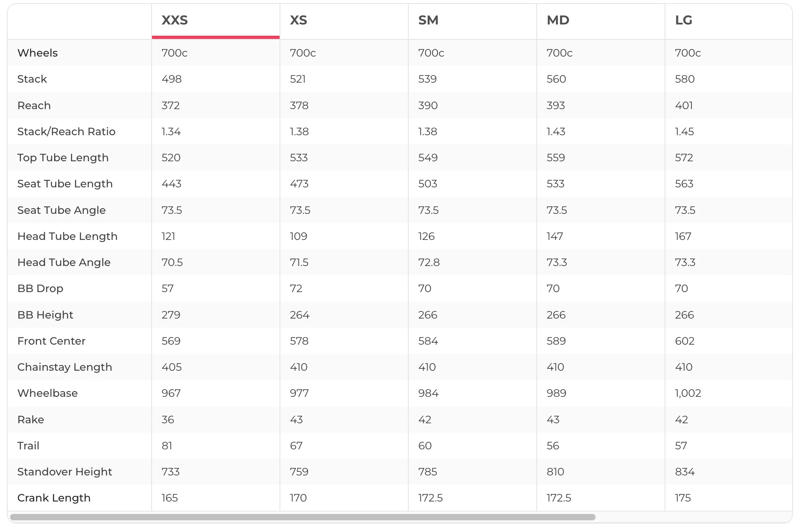The height and width of the screenshot is (532, 799).
Task: Click the Head Tube Length row label
Action: tap(67, 236)
